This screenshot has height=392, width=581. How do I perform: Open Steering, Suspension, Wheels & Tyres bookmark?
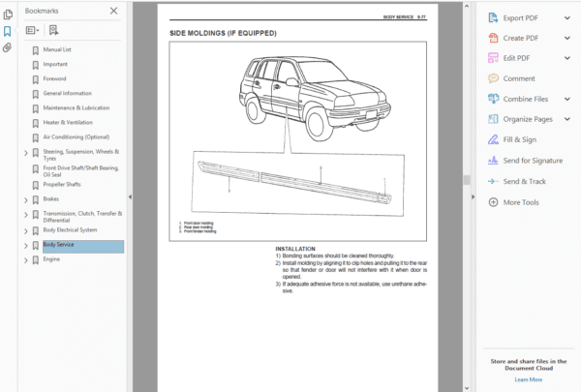coord(80,155)
